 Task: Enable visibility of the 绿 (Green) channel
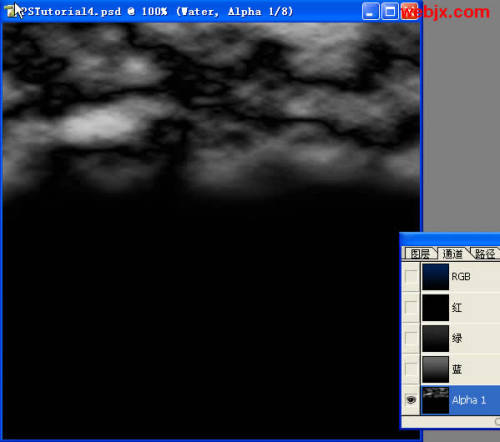pyautogui.click(x=411, y=338)
